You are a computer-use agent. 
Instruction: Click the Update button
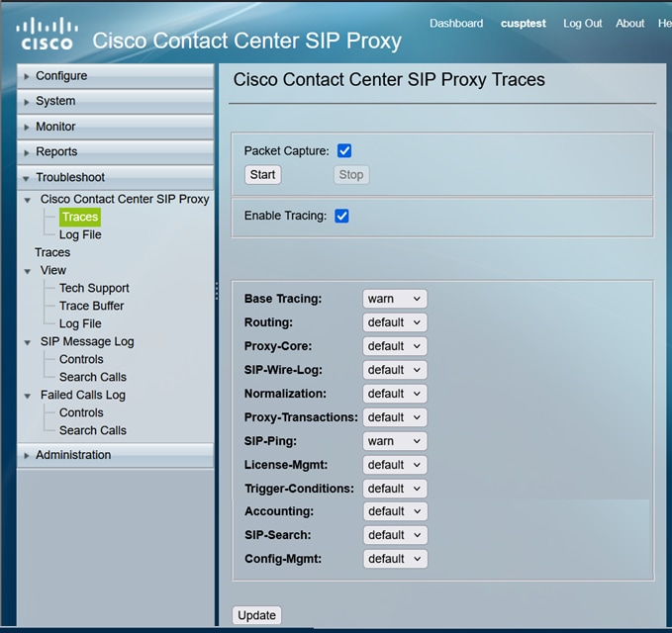[x=256, y=615]
